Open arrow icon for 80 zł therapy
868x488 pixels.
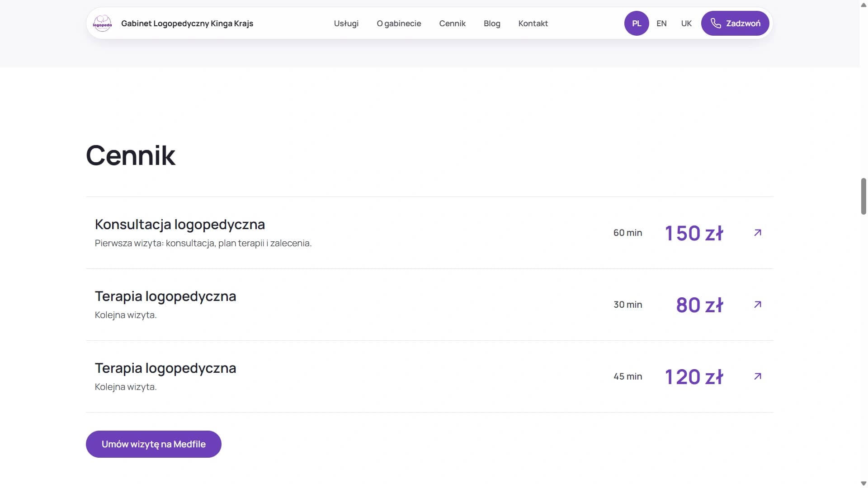[758, 305]
